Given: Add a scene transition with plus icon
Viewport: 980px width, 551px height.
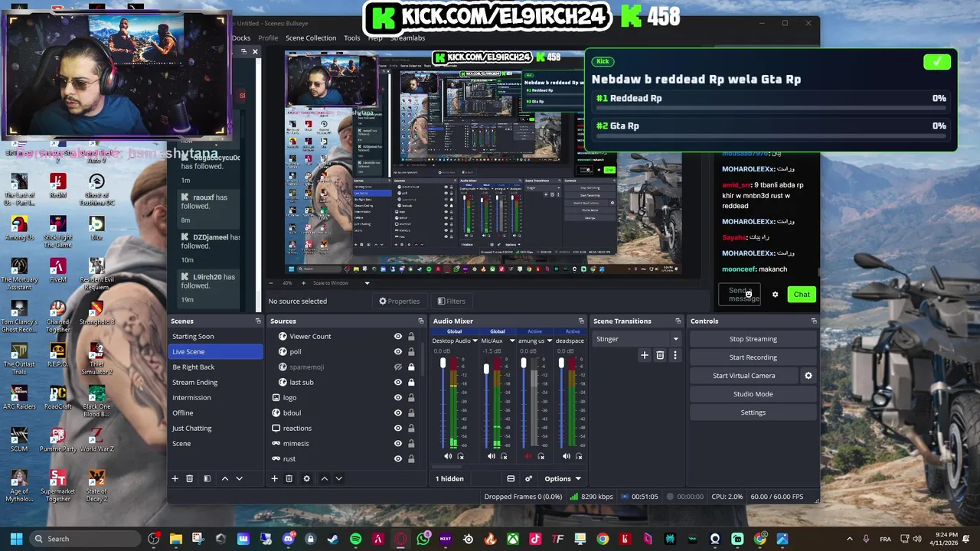Looking at the screenshot, I should (645, 355).
